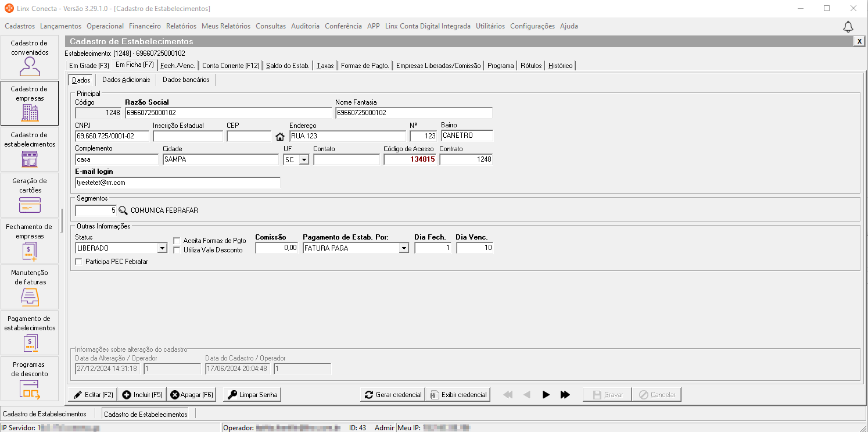Open the UF dropdown
The image size is (868, 432).
[303, 159]
